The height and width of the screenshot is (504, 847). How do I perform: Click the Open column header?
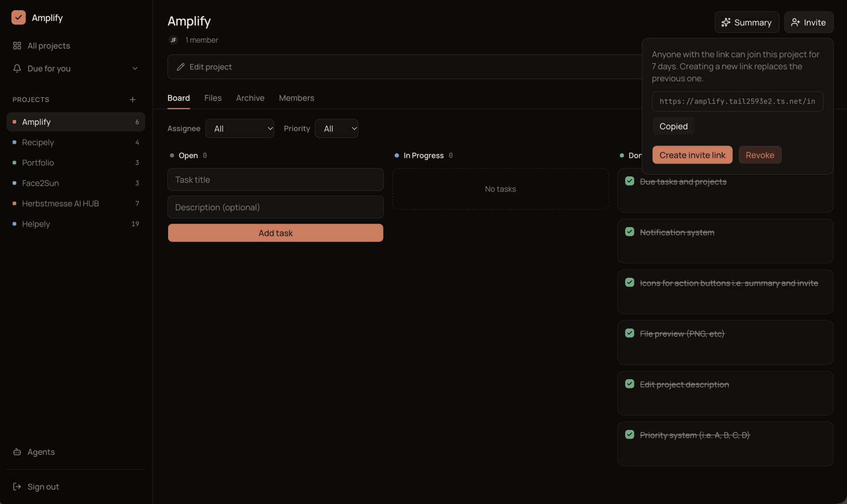pyautogui.click(x=188, y=156)
